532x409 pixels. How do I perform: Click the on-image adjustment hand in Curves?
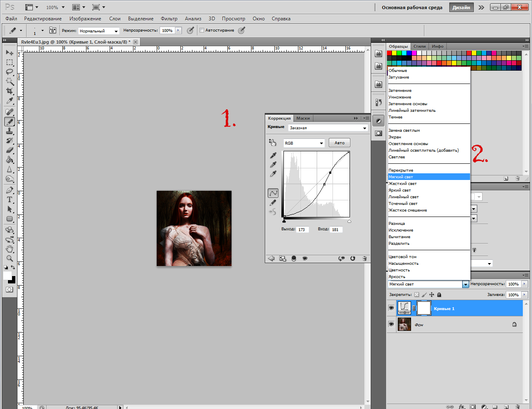pyautogui.click(x=273, y=143)
